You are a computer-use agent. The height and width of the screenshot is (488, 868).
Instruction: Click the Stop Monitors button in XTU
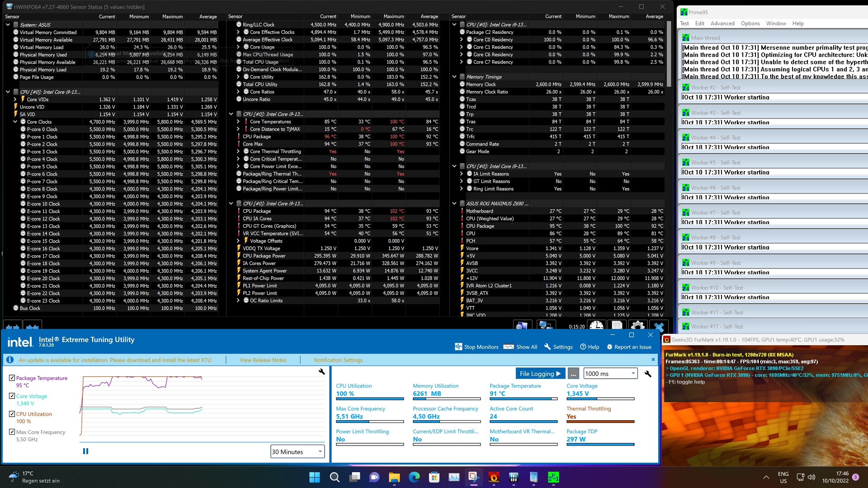[476, 347]
